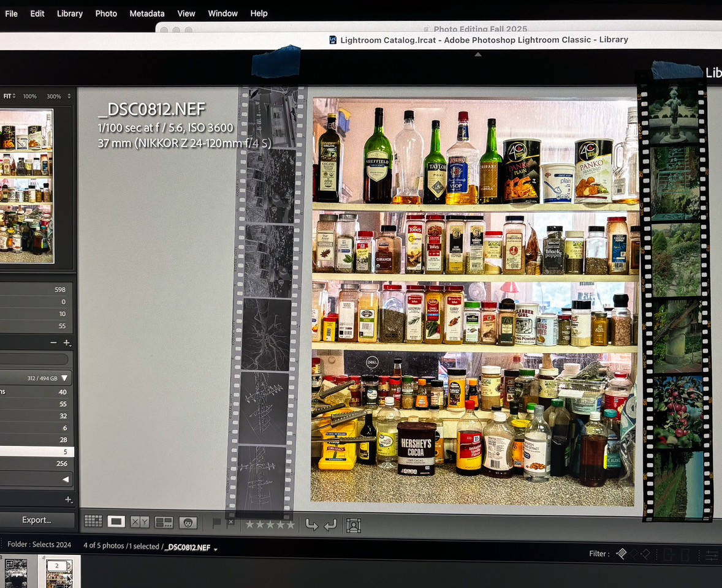Screen dimensions: 722x588
Task: Open the Library module tab
Action: (713, 72)
